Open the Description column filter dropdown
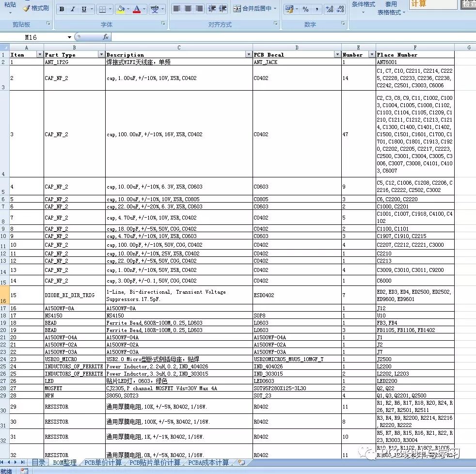 coord(249,55)
